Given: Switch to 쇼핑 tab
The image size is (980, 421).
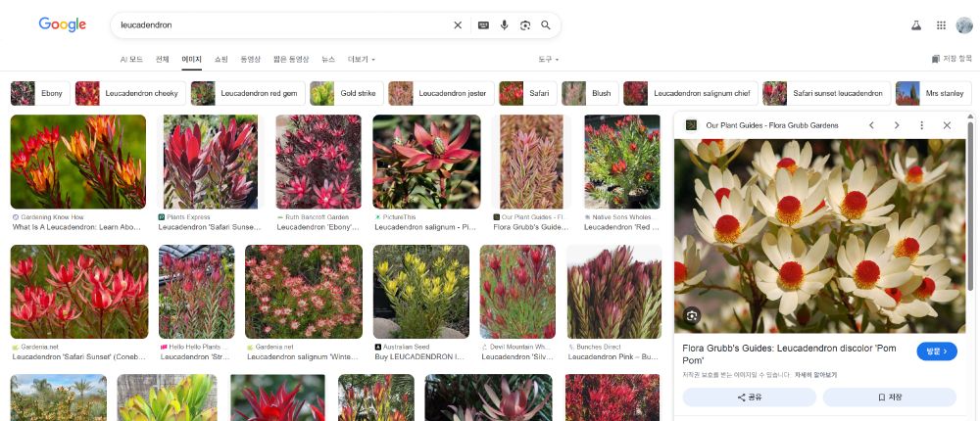Looking at the screenshot, I should 221,60.
